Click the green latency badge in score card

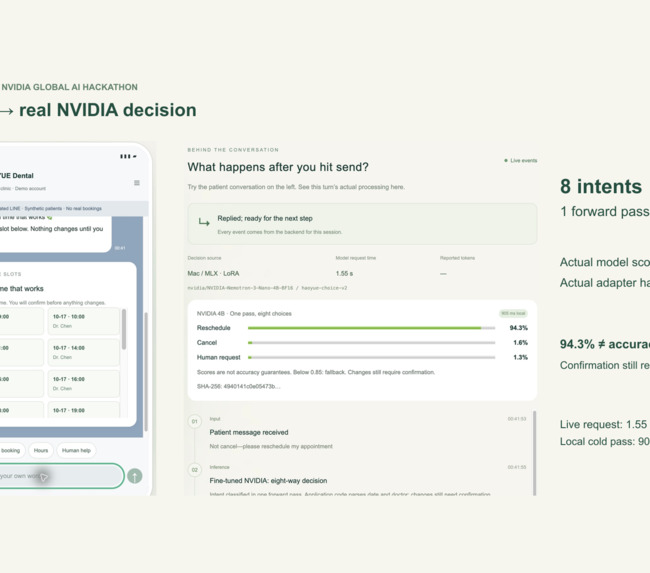[x=513, y=313]
